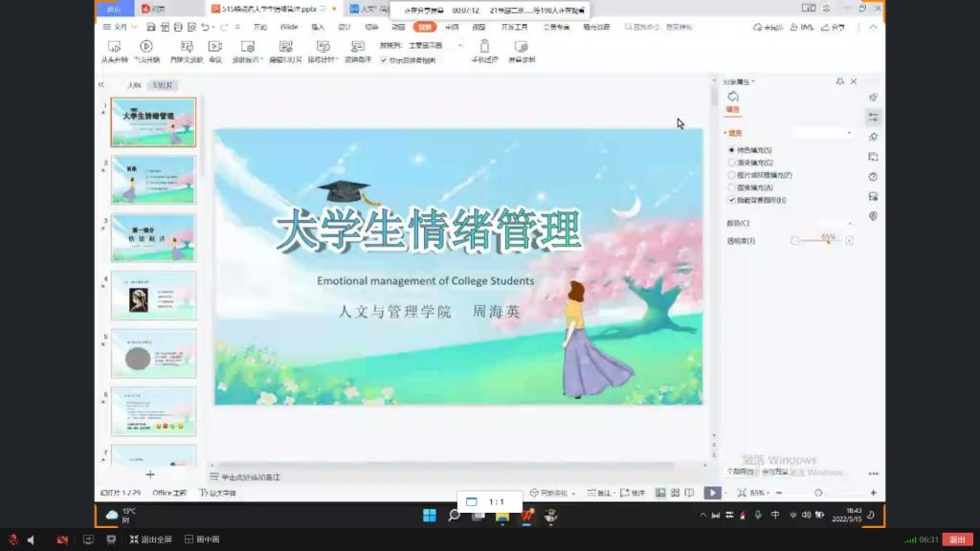Select the Gradient fill (渐变填充) option

[x=732, y=163]
